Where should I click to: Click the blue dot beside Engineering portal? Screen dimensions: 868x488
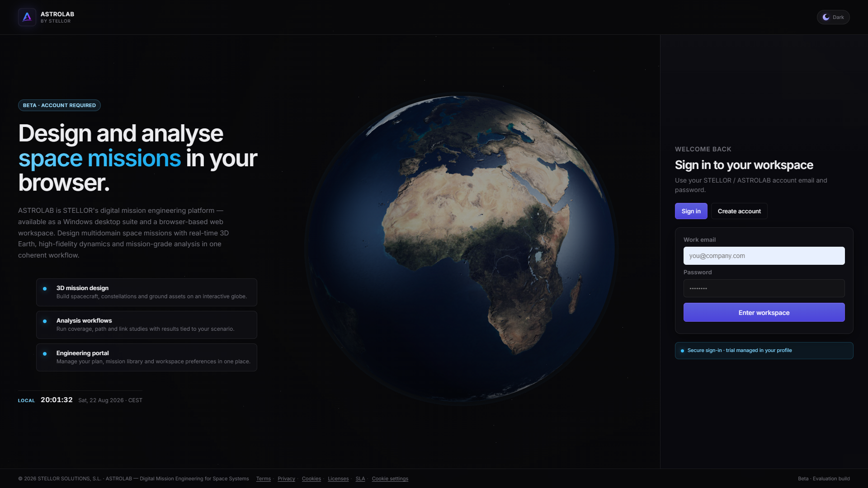click(x=45, y=354)
